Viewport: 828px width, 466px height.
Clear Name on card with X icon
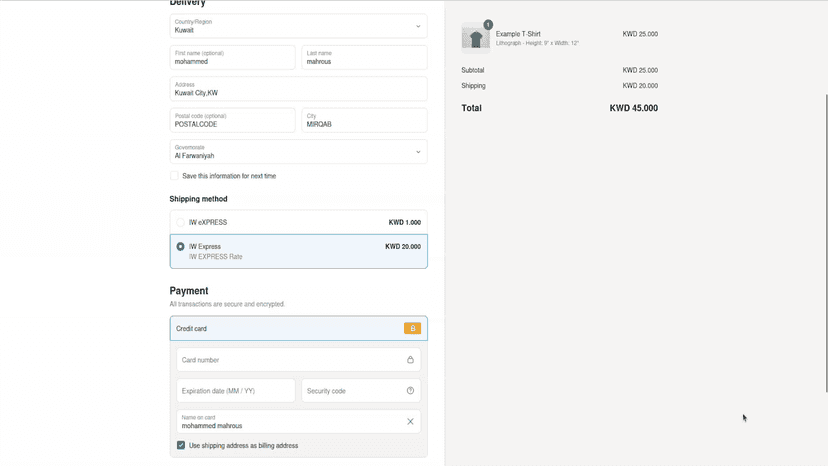click(x=410, y=422)
